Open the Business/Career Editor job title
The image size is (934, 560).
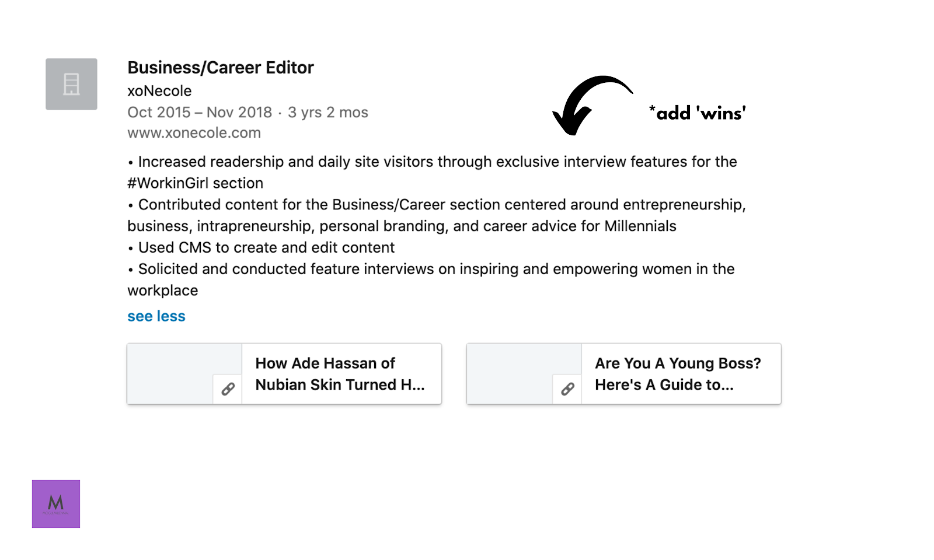pos(221,68)
